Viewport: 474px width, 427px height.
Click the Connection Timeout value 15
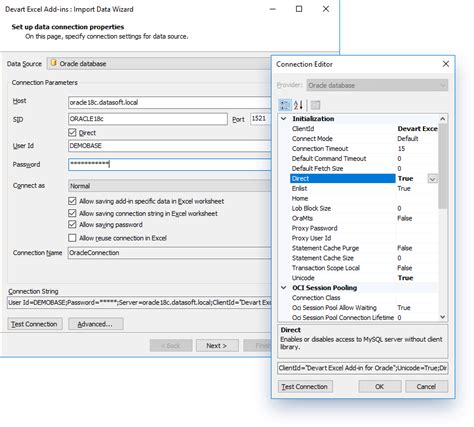point(401,149)
